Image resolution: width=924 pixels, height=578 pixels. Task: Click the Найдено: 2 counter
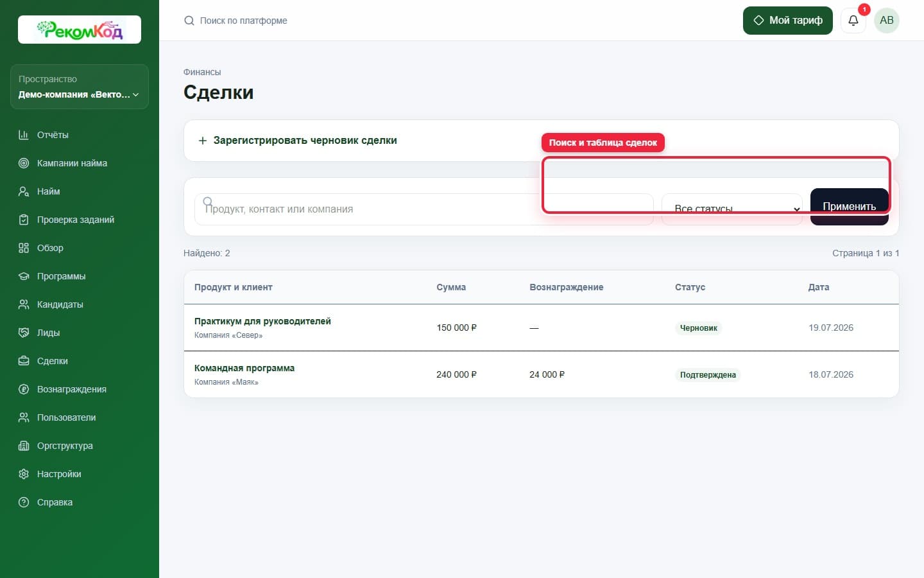(x=207, y=253)
